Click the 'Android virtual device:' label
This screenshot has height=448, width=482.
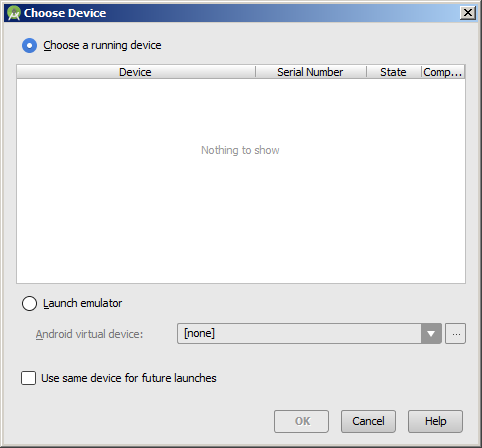pyautogui.click(x=89, y=334)
